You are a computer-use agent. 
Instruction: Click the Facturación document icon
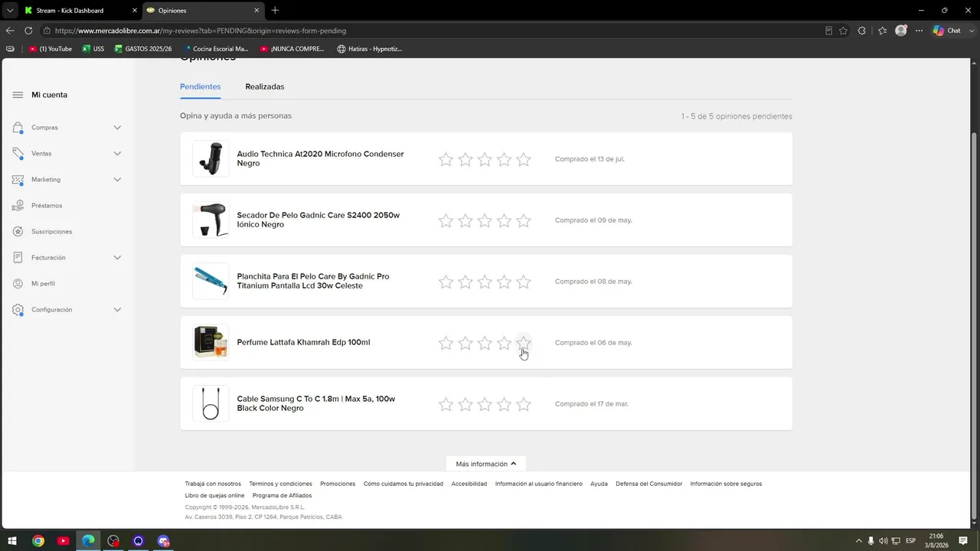pyautogui.click(x=18, y=258)
